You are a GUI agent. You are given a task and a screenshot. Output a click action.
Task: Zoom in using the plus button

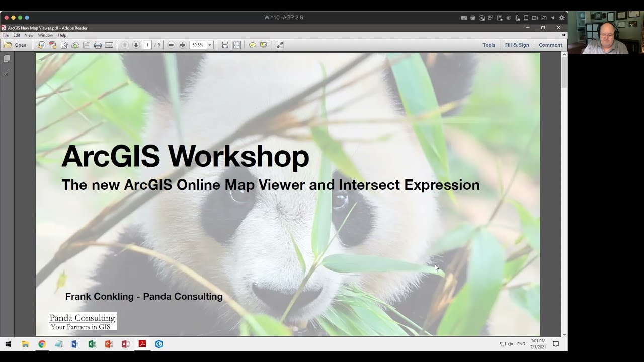(x=182, y=45)
